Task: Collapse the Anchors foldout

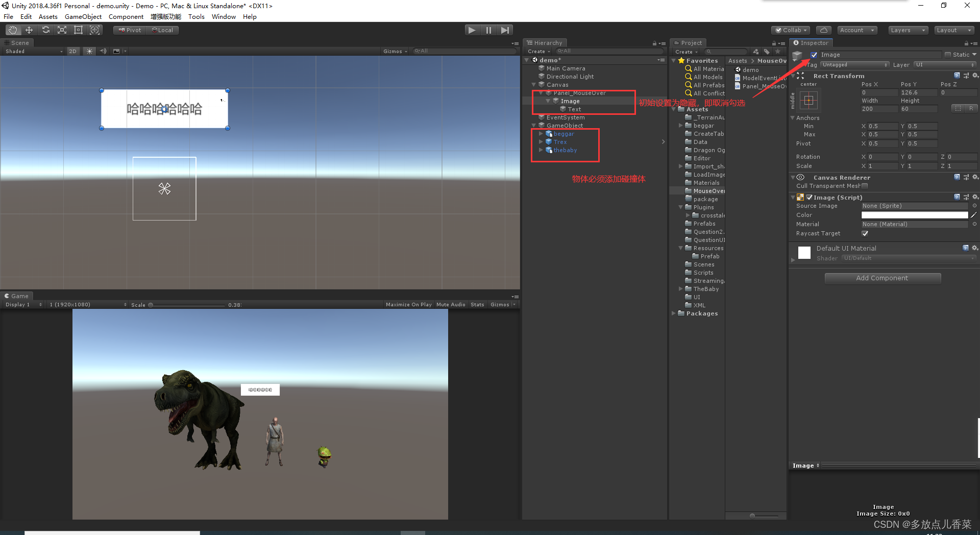Action: pos(793,118)
